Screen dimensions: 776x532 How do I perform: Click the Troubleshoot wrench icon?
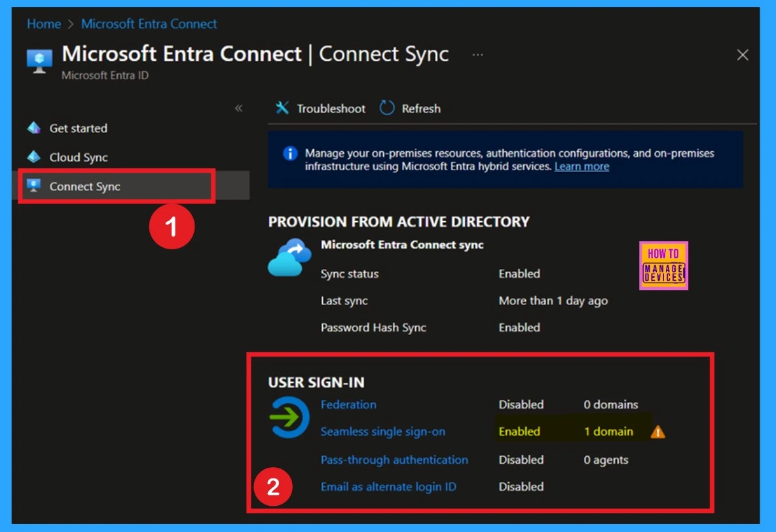[x=282, y=108]
